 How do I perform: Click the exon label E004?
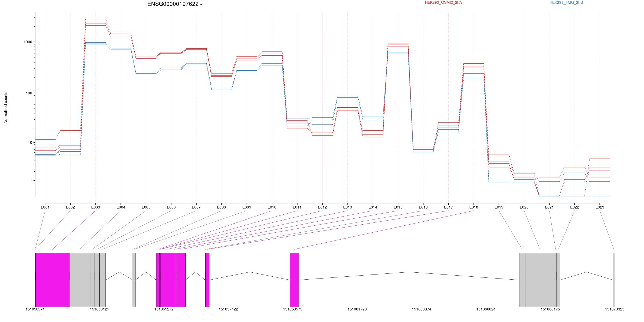pyautogui.click(x=121, y=207)
